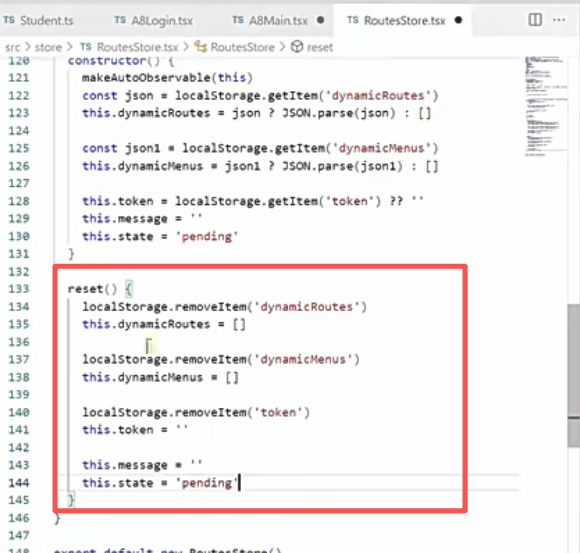Click line number 133 in gutter

coord(18,289)
